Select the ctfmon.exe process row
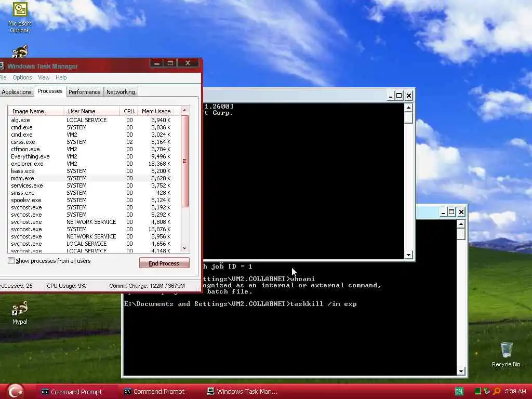This screenshot has height=399, width=532. coord(91,149)
